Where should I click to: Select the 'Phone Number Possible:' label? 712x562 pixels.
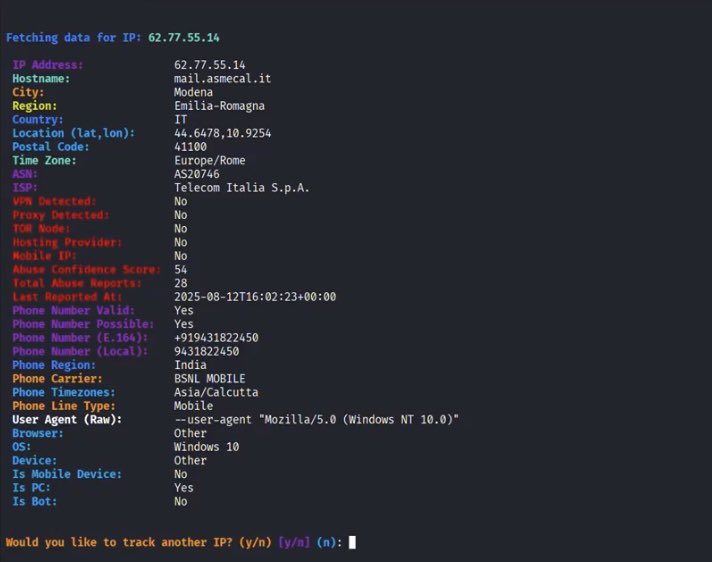coord(83,324)
